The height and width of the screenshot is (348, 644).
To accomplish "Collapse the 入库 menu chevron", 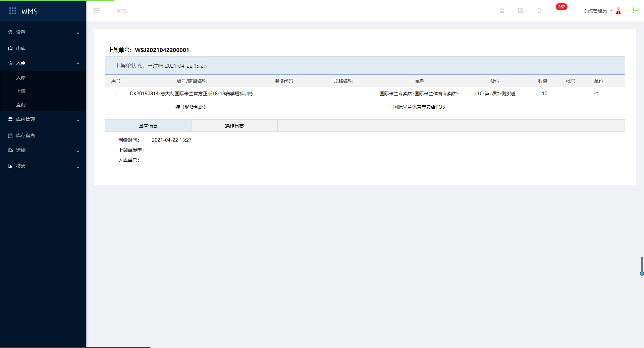I will pos(78,63).
